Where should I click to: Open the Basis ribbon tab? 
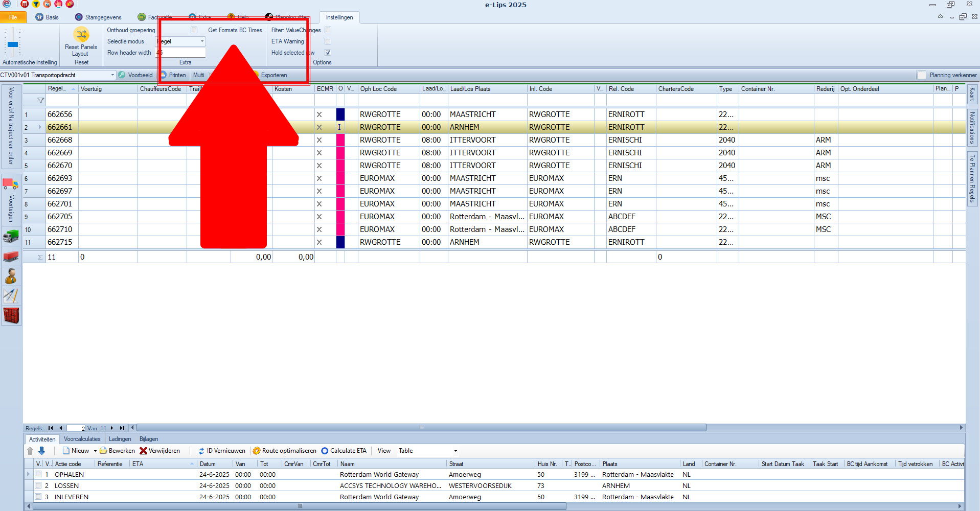(47, 17)
